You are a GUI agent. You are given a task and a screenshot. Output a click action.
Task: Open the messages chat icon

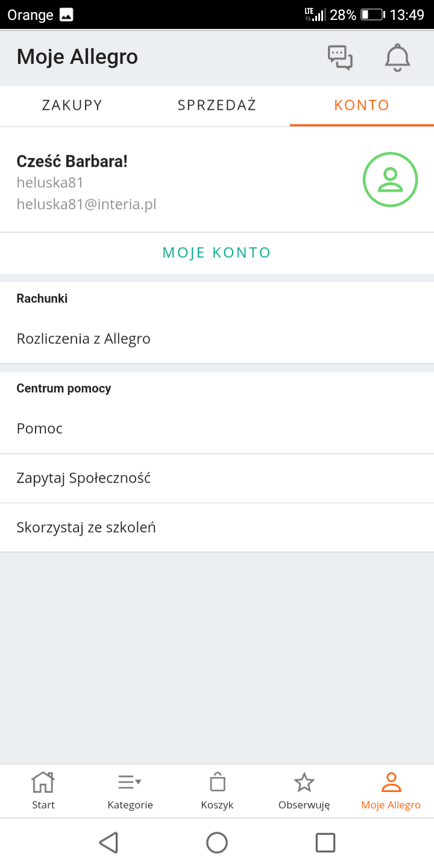coord(340,57)
